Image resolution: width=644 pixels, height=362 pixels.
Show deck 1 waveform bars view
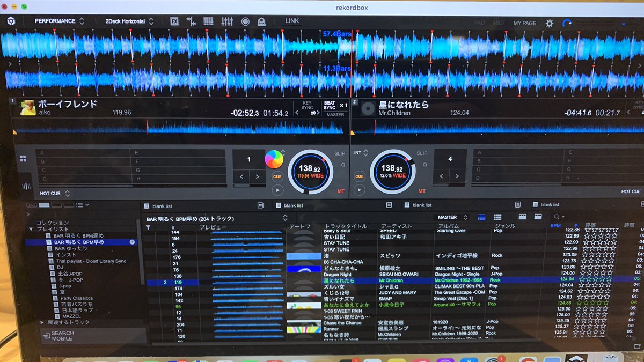point(26,186)
